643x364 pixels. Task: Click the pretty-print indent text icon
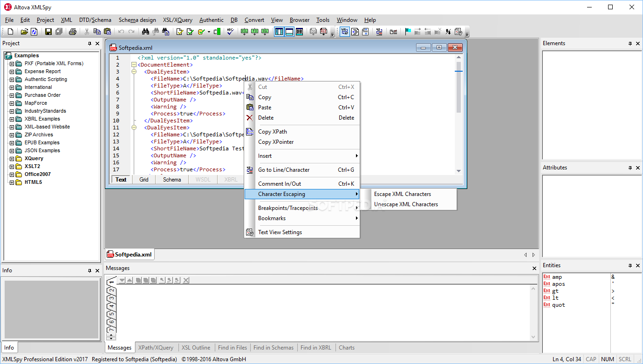(x=355, y=32)
